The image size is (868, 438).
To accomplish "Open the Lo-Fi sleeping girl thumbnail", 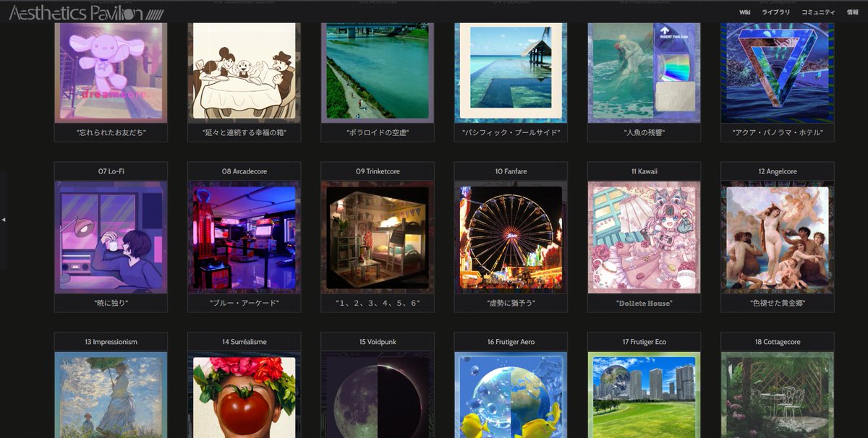I will 111,237.
